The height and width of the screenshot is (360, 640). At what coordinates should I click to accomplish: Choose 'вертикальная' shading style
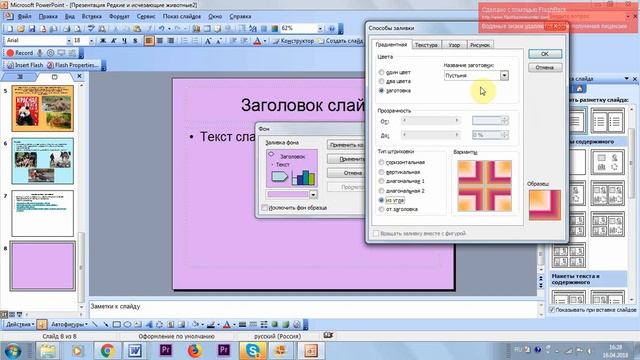pos(381,172)
